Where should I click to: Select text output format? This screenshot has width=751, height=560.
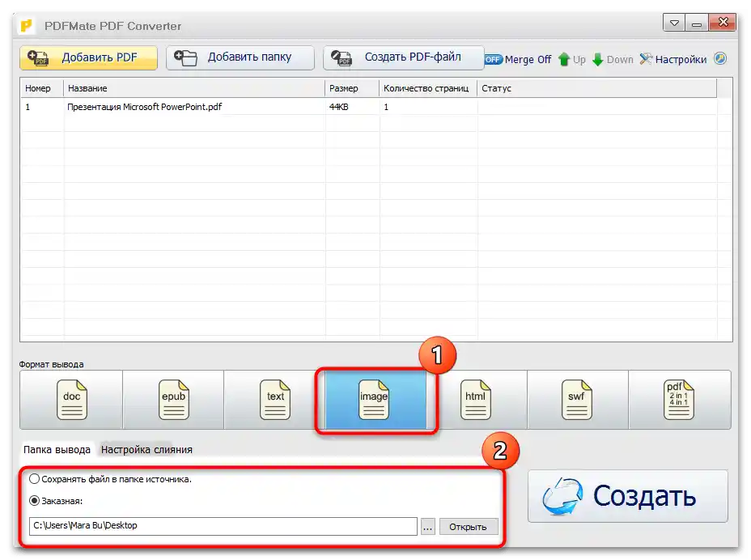click(275, 400)
